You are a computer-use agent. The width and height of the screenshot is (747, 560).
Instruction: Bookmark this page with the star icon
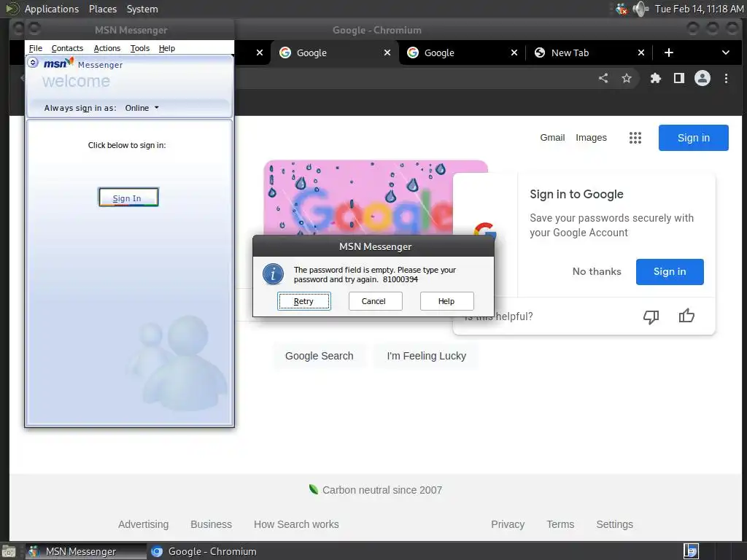point(627,78)
